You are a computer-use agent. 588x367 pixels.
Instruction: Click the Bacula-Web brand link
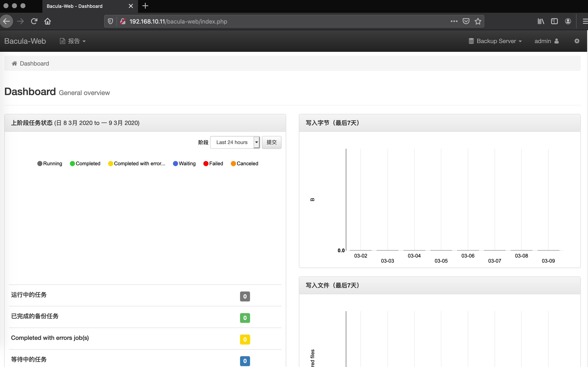[x=25, y=41]
